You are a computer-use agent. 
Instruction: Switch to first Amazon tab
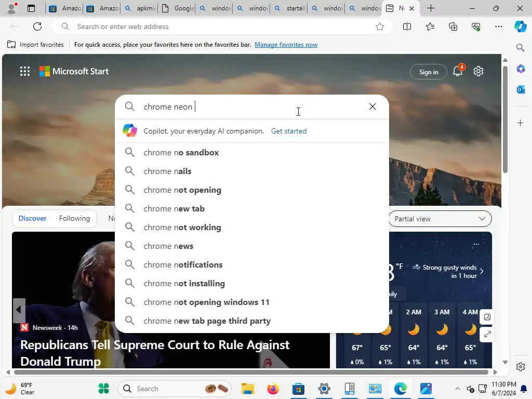pyautogui.click(x=64, y=8)
